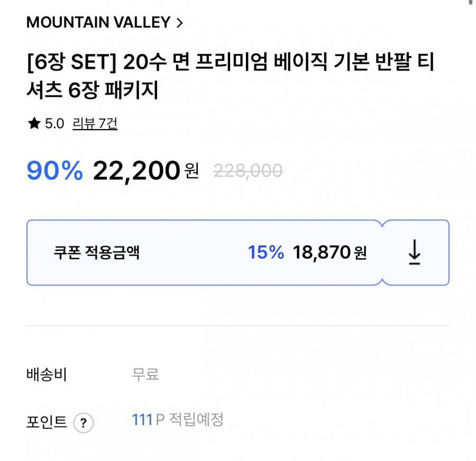Click the 적립예정 text
This screenshot has height=461, width=476.
197,420
